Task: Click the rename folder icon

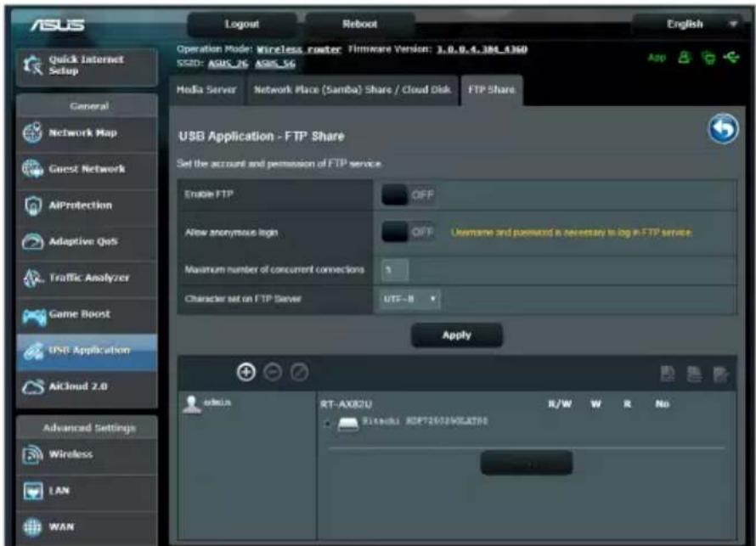Action: point(721,374)
